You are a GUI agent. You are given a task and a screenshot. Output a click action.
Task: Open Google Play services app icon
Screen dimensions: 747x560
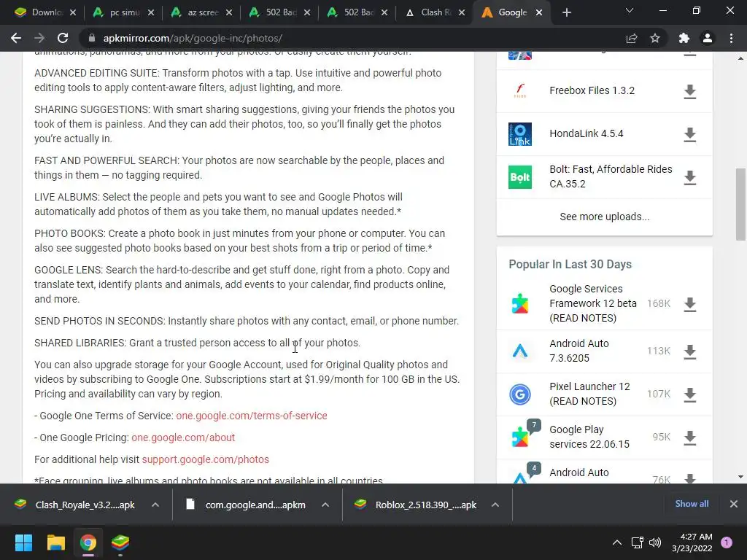(519, 437)
